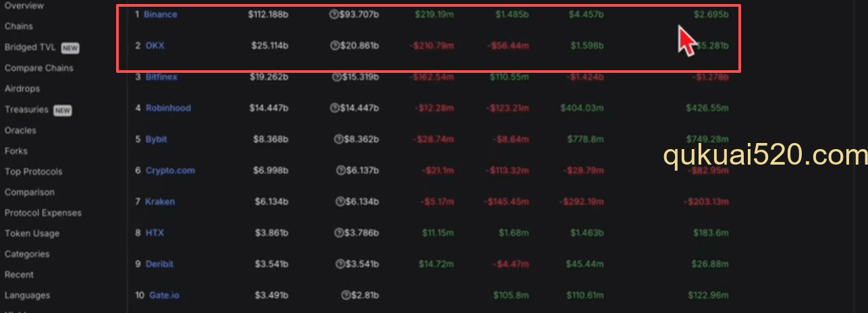
Task: Follow the Robinhood link
Action: coord(168,108)
